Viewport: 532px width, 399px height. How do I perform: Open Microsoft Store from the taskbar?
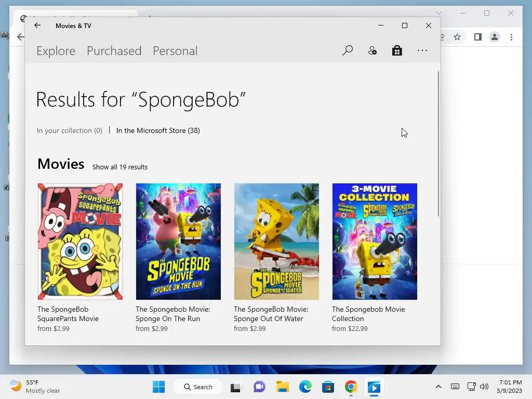328,387
